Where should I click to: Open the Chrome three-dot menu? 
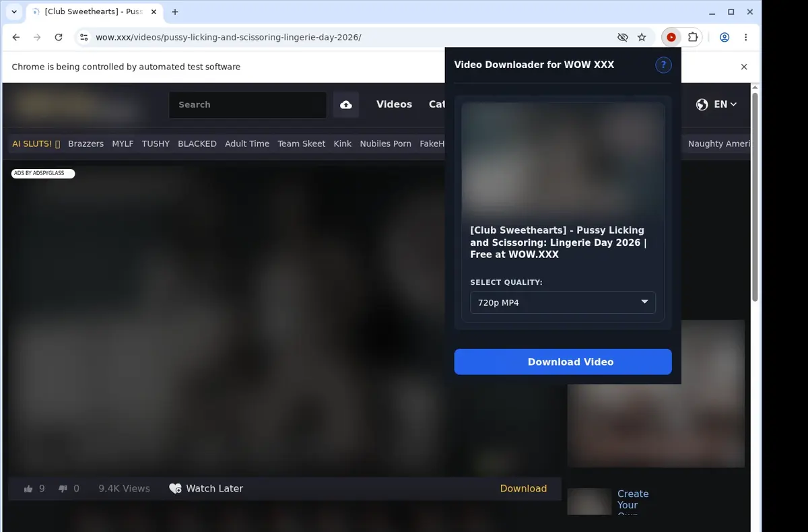tap(745, 37)
